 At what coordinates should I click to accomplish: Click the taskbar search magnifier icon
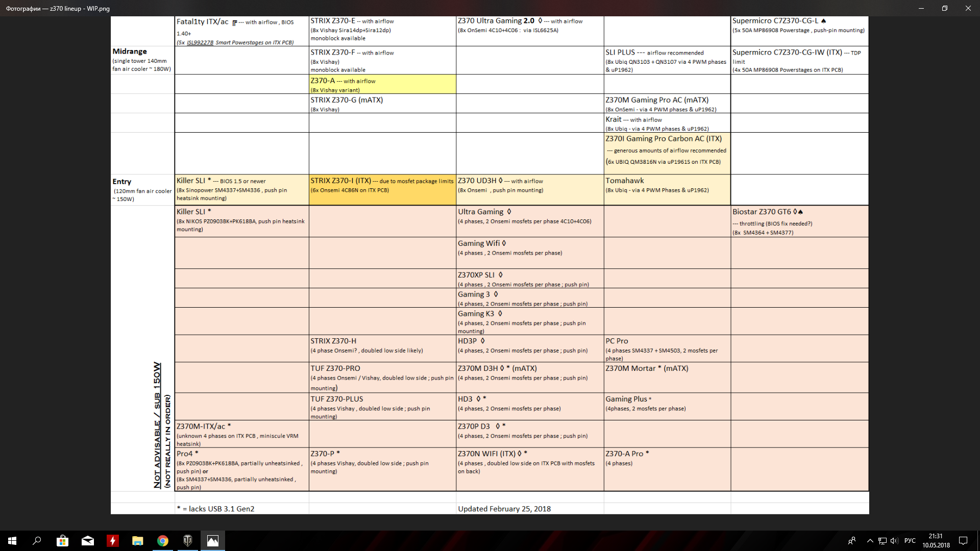tap(37, 541)
